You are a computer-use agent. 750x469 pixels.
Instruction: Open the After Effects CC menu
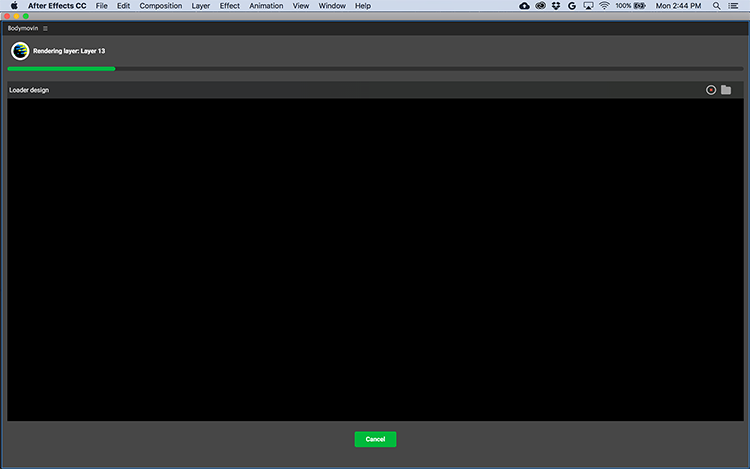tap(57, 6)
